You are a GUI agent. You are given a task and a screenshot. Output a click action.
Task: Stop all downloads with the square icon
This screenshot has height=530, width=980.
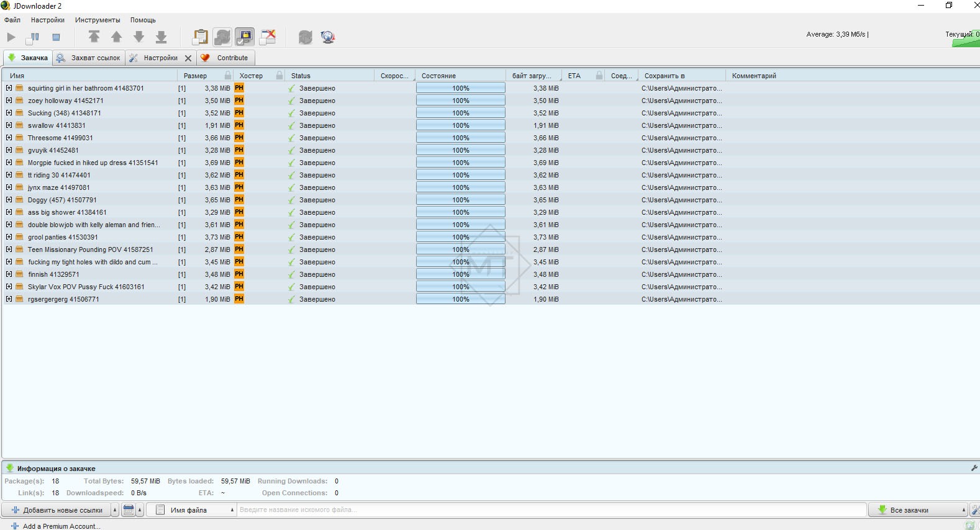[56, 37]
